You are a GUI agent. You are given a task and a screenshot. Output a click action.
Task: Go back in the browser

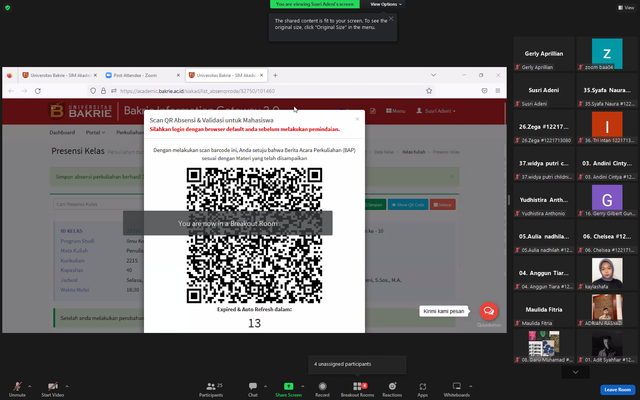pos(11,91)
